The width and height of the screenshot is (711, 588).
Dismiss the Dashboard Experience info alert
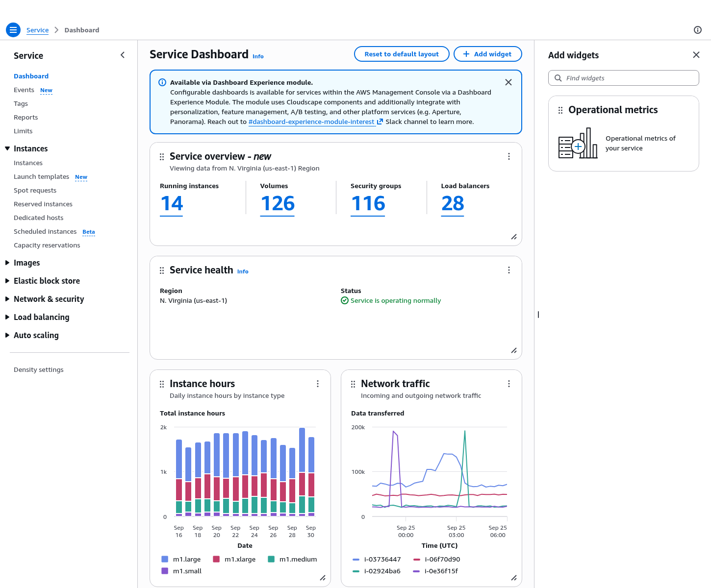point(508,82)
